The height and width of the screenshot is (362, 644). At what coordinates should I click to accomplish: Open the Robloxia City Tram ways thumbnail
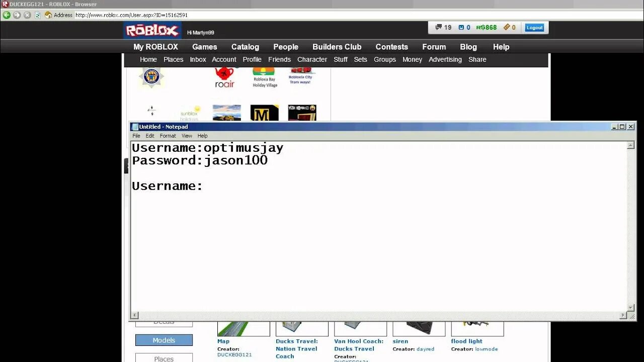(x=300, y=76)
